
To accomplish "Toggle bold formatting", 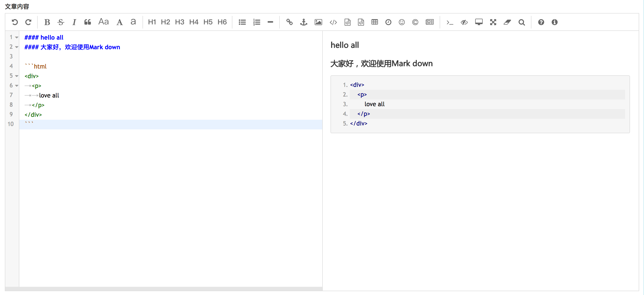I will coord(47,22).
